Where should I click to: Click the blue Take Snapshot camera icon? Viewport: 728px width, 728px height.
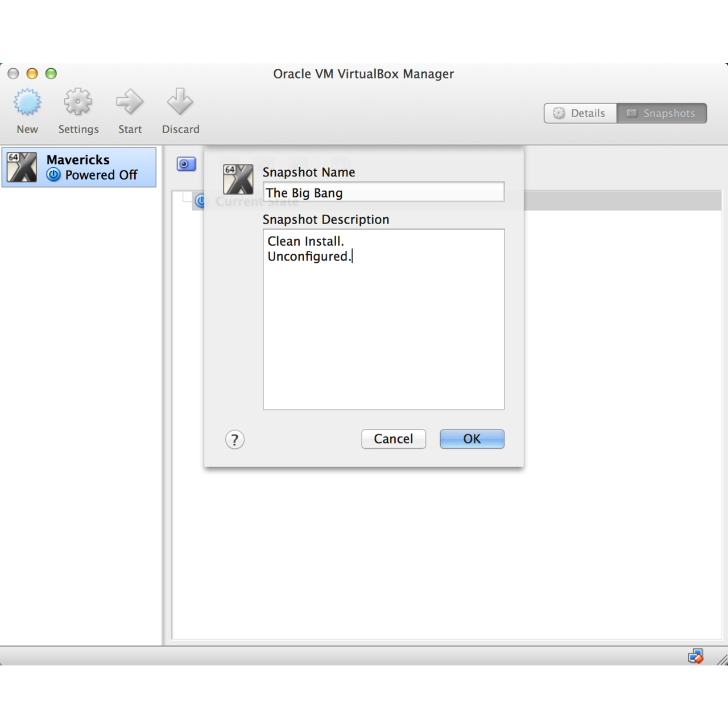[186, 164]
